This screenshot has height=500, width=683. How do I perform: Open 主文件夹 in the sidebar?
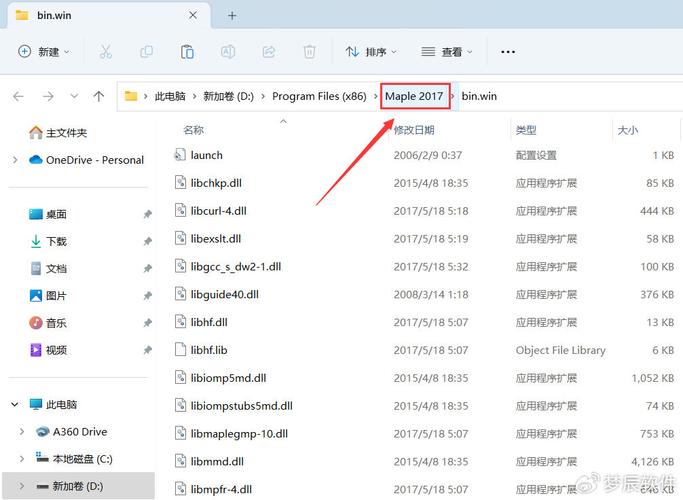pyautogui.click(x=58, y=132)
